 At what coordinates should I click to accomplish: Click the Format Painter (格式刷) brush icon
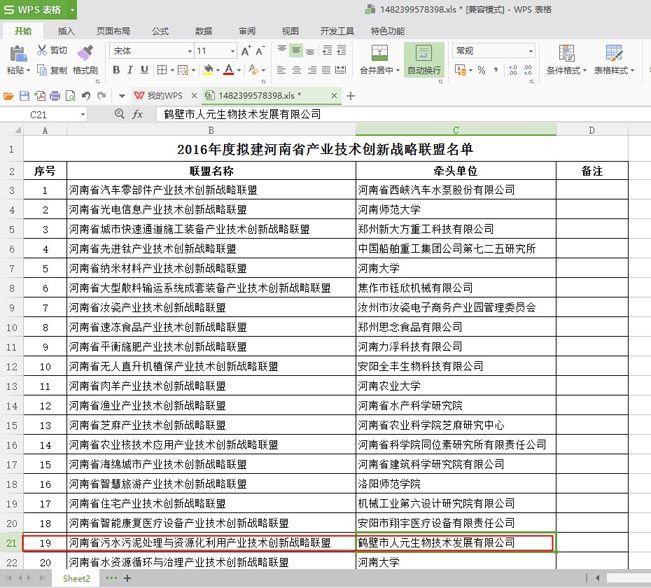point(85,52)
